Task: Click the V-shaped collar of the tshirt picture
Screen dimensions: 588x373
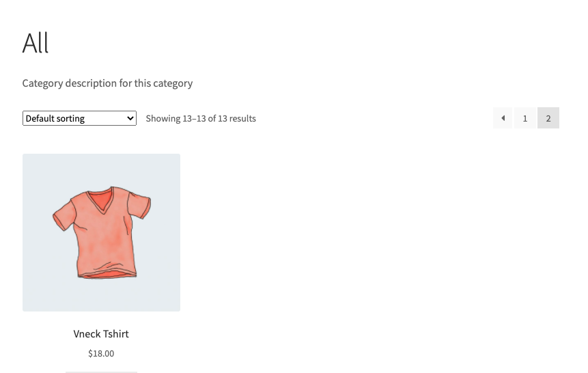Action: pos(100,201)
